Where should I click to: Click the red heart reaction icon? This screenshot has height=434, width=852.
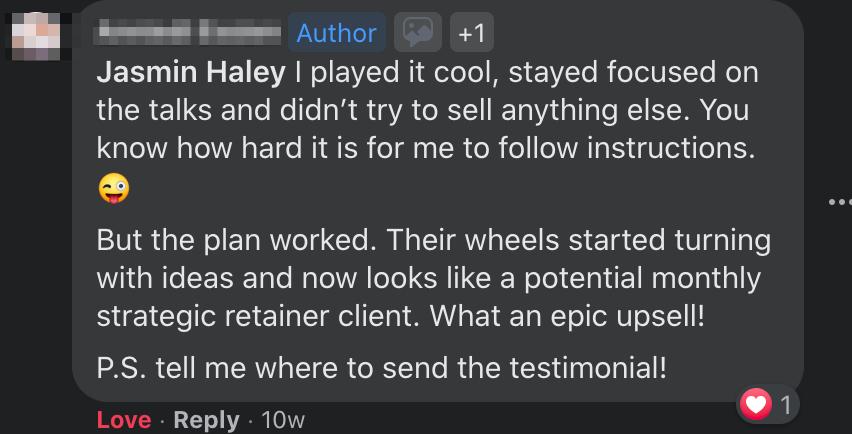[x=756, y=405]
